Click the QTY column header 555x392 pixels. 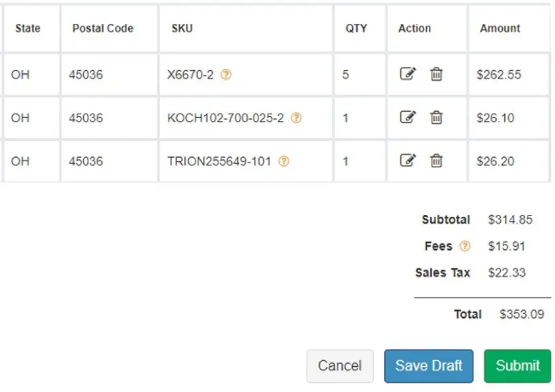356,28
